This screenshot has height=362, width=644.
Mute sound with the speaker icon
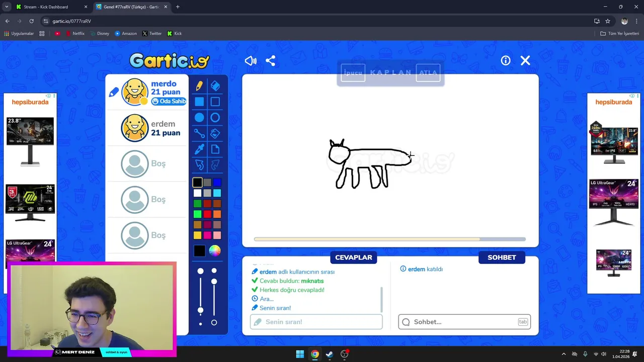[x=251, y=61]
